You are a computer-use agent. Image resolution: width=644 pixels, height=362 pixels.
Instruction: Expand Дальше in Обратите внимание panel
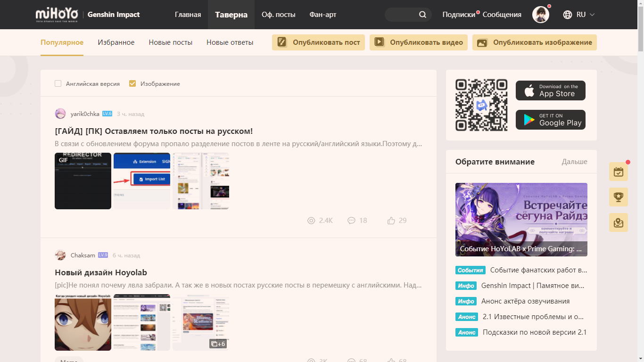(574, 162)
